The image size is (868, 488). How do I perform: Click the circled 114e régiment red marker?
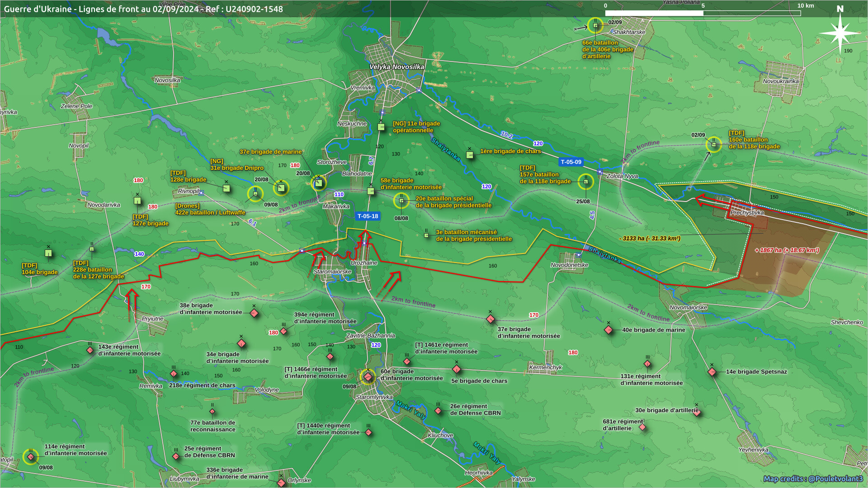click(31, 457)
